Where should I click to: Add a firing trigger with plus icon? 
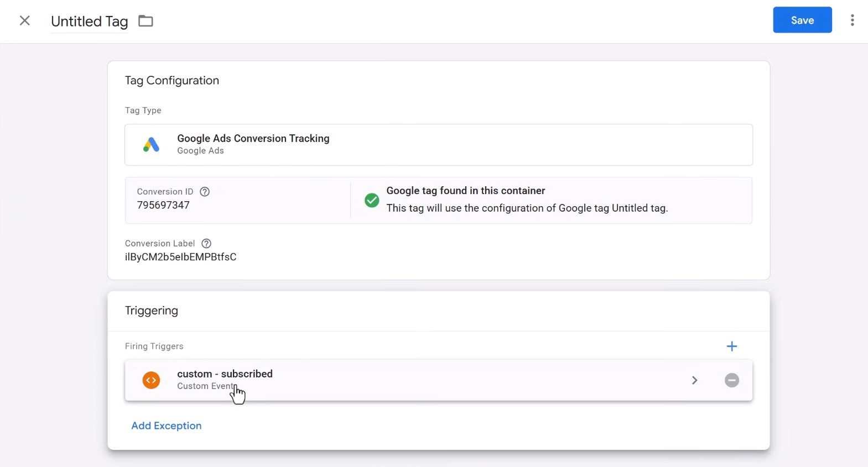point(731,347)
